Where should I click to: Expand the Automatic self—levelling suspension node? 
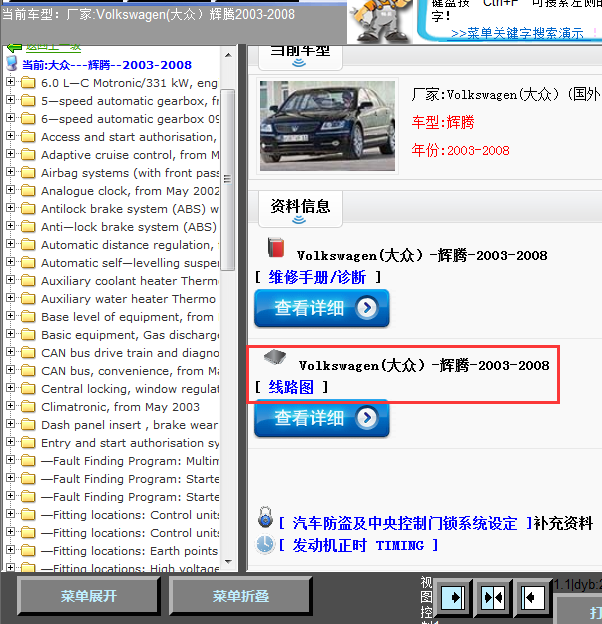(10, 261)
